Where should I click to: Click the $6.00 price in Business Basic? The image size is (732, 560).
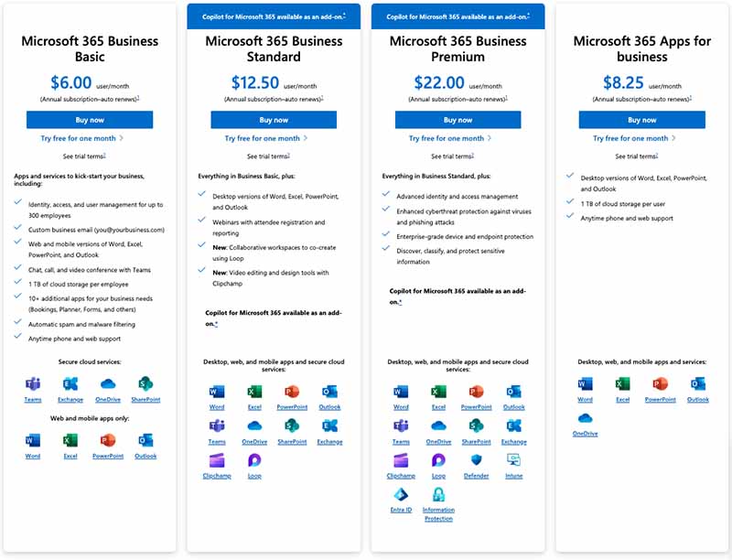pos(71,82)
